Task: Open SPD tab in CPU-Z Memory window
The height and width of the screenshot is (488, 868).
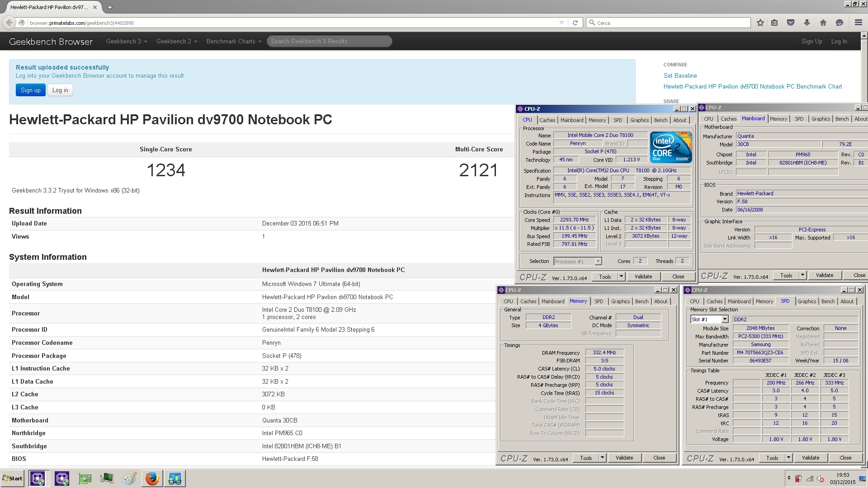Action: [599, 301]
